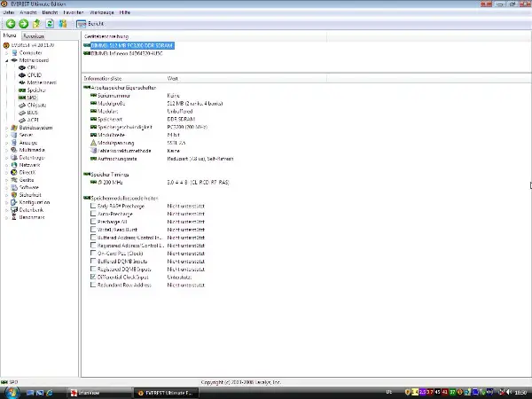The width and height of the screenshot is (532, 399).
Task: Open the DirectX category in the tree
Action: 27,172
